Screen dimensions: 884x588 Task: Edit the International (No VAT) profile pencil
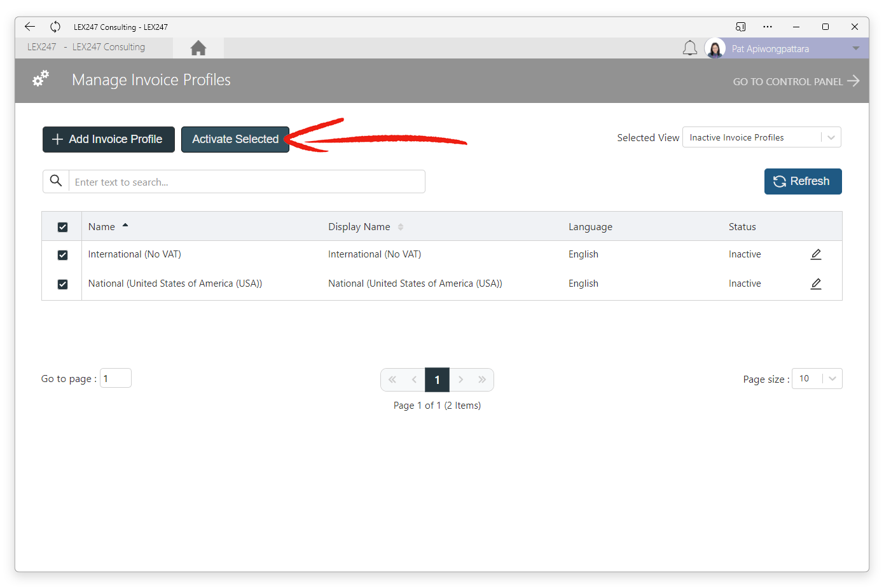pos(816,254)
